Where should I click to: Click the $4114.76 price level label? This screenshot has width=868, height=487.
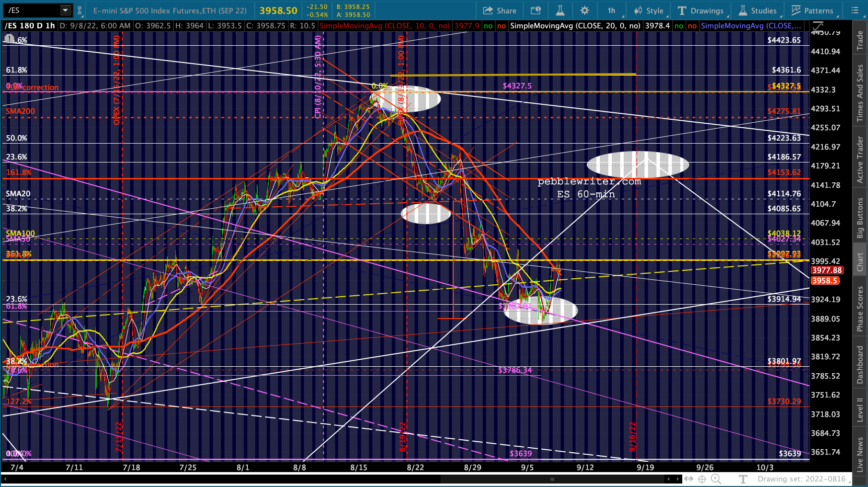pos(784,194)
